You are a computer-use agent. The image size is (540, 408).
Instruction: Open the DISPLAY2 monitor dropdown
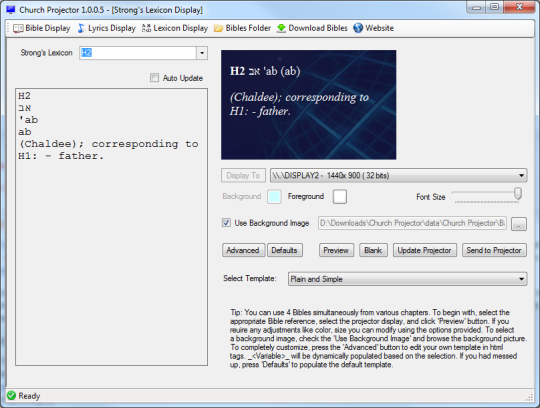(398, 175)
